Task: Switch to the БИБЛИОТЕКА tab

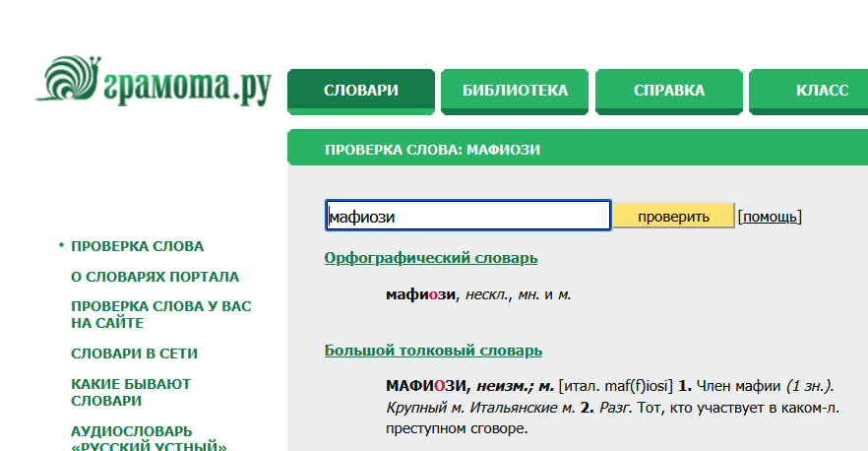Action: [515, 91]
